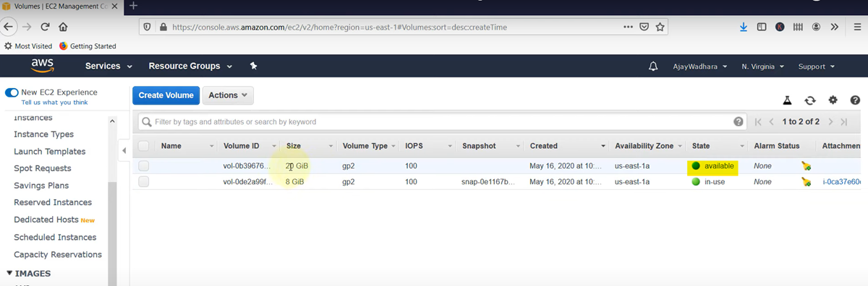The height and width of the screenshot is (286, 868).
Task: Open the Firefox downloads arrow
Action: (744, 27)
